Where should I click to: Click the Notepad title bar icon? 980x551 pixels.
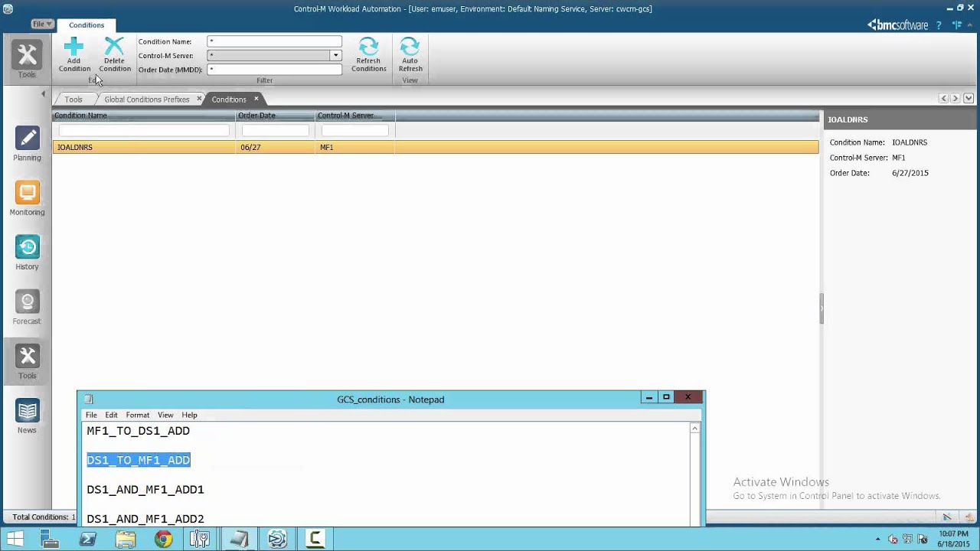tap(89, 399)
